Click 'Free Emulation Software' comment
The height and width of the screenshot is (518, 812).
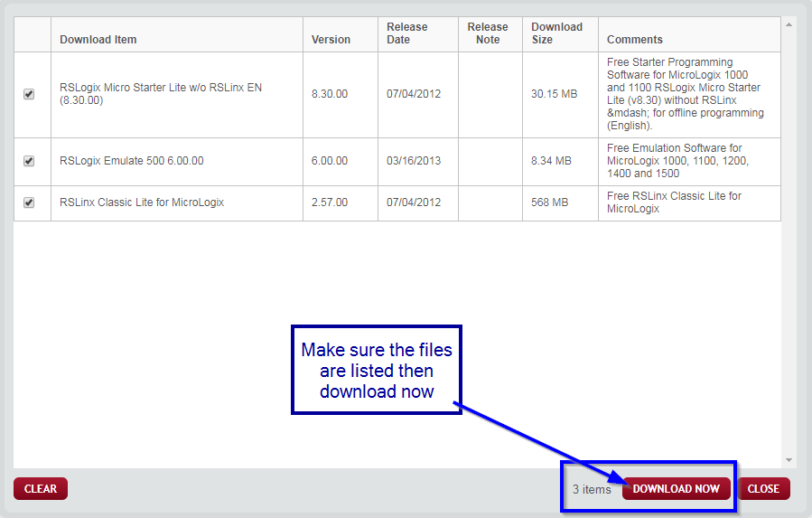[x=678, y=161]
